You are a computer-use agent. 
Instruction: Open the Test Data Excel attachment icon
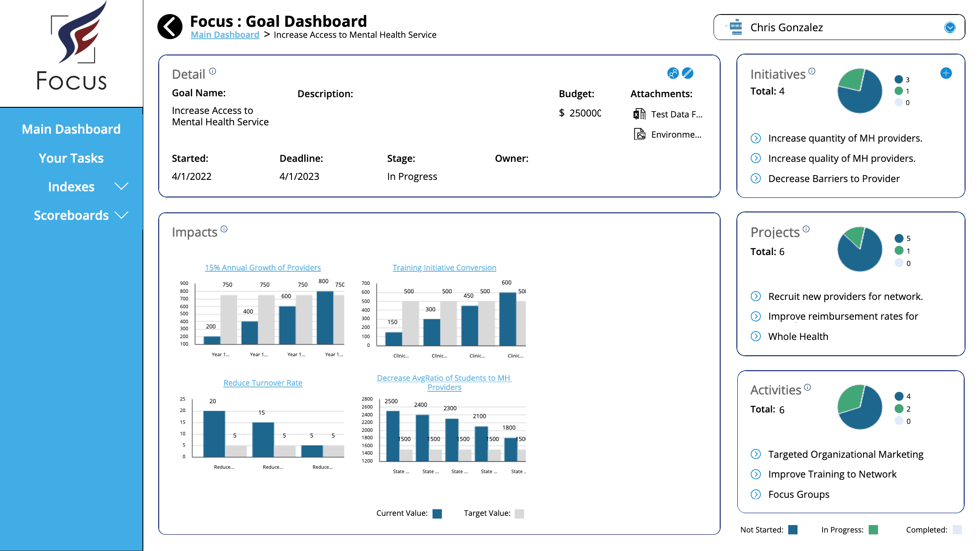pyautogui.click(x=639, y=114)
